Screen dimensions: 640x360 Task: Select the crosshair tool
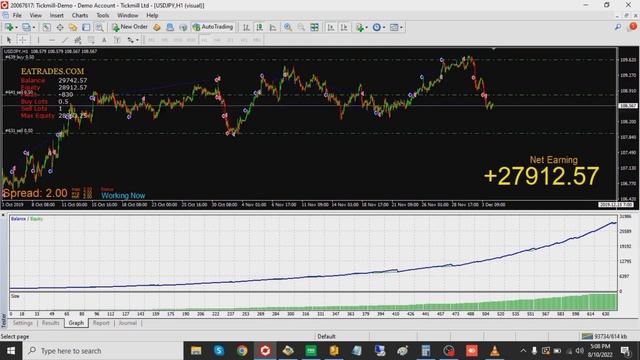(x=22, y=40)
